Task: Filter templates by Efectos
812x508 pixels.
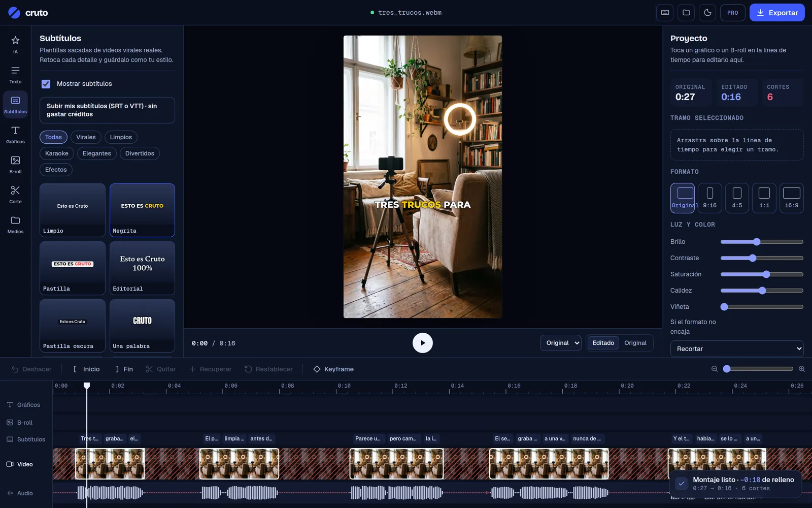Action: coord(56,170)
